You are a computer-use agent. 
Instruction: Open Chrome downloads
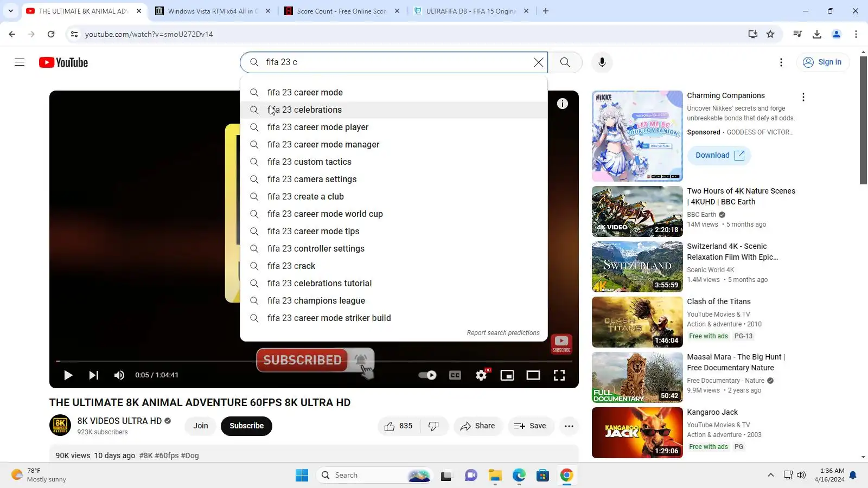pos(817,34)
